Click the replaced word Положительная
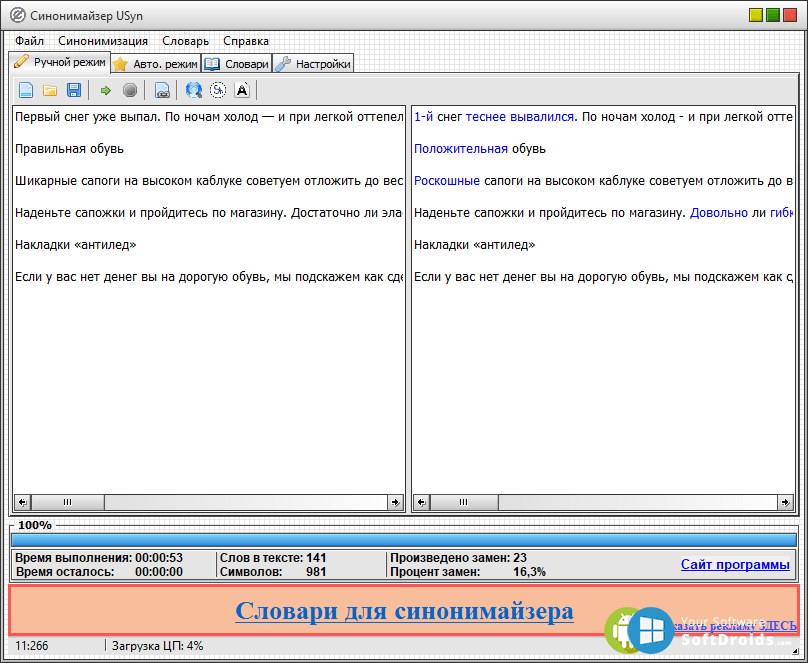This screenshot has width=808, height=663. tap(461, 149)
